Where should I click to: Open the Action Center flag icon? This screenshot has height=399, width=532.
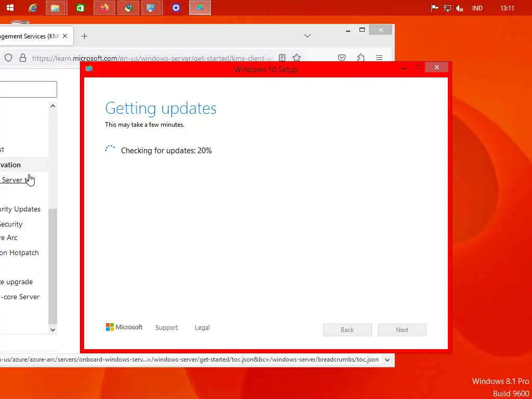click(x=434, y=8)
